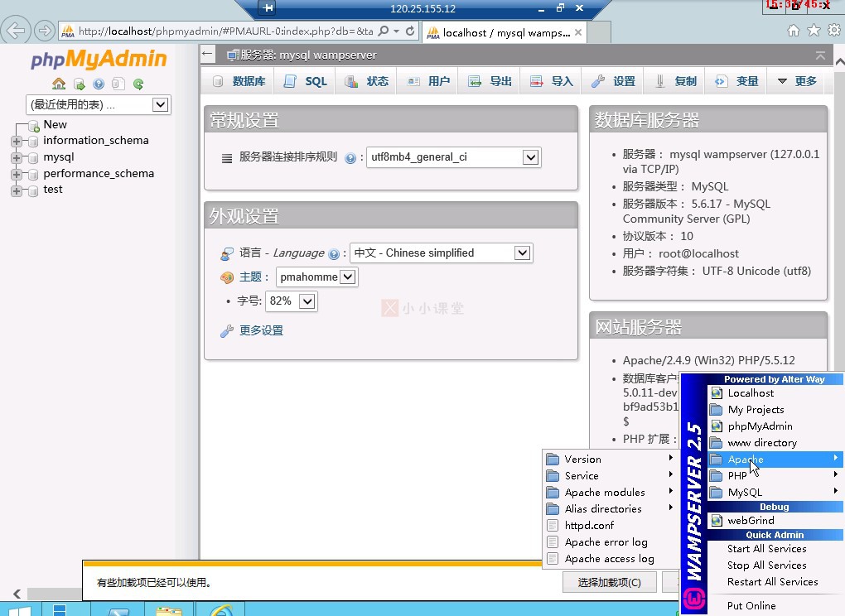Click the help icon next to 服务器连接排序规则
This screenshot has height=616, width=845.
click(x=350, y=158)
